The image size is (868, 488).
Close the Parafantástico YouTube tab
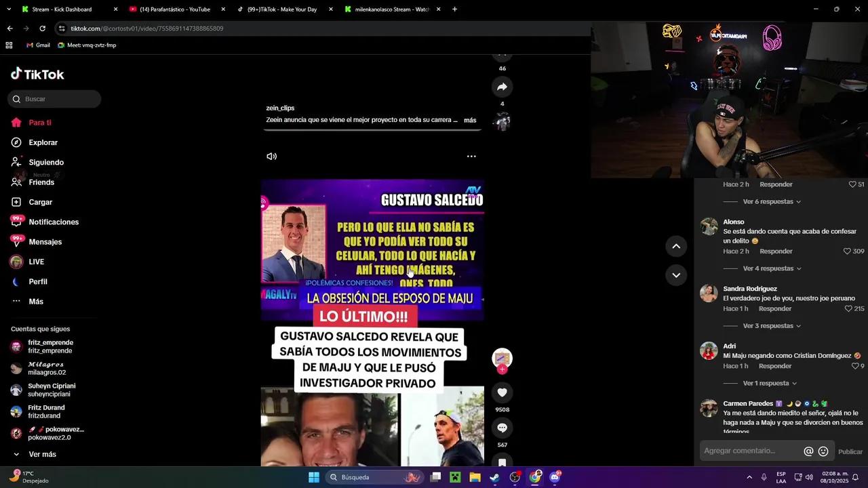pyautogui.click(x=223, y=9)
